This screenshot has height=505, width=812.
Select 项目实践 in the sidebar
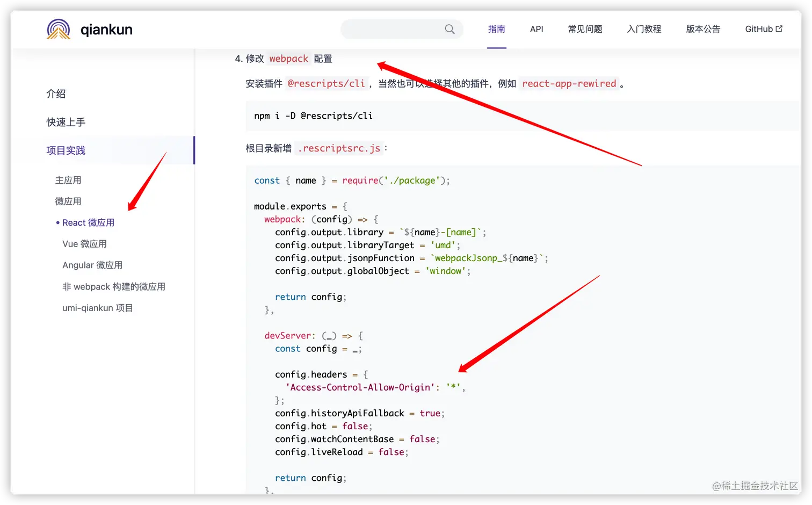[66, 150]
